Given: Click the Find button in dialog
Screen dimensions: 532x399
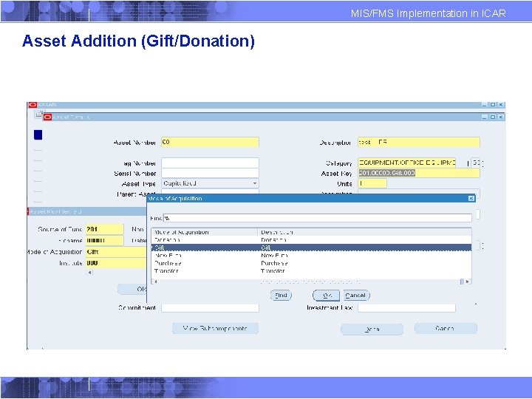Looking at the screenshot, I should (281, 296).
